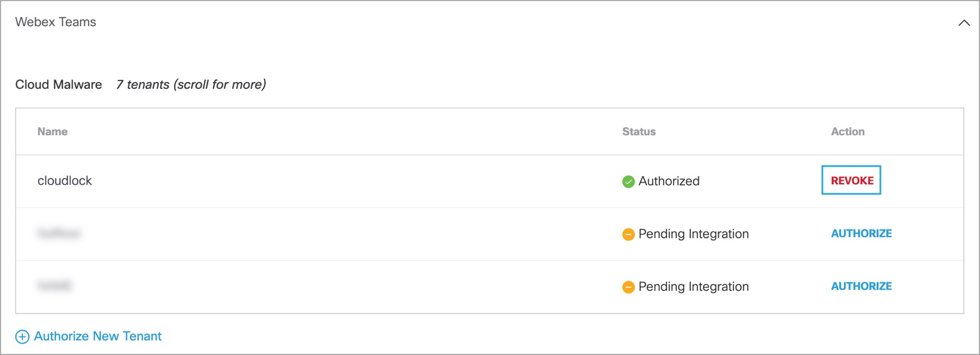The width and height of the screenshot is (980, 355).
Task: Click the second orange Pending Integration icon
Action: (628, 287)
